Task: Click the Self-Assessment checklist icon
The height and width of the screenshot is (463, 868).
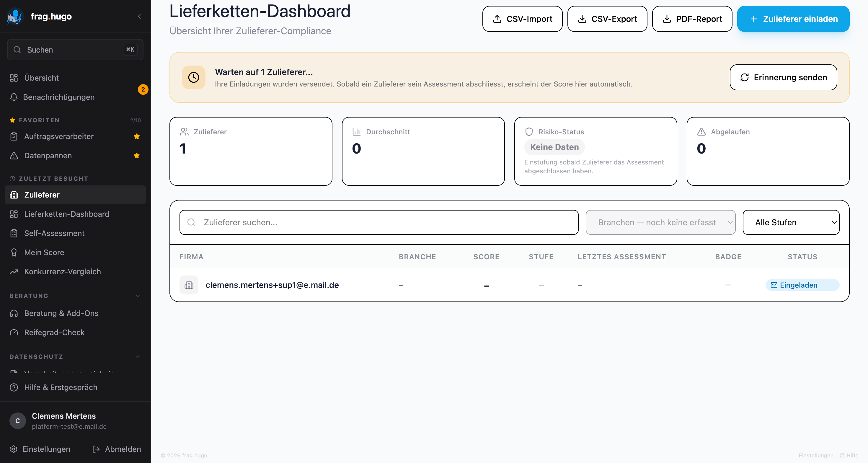Action: (14, 233)
